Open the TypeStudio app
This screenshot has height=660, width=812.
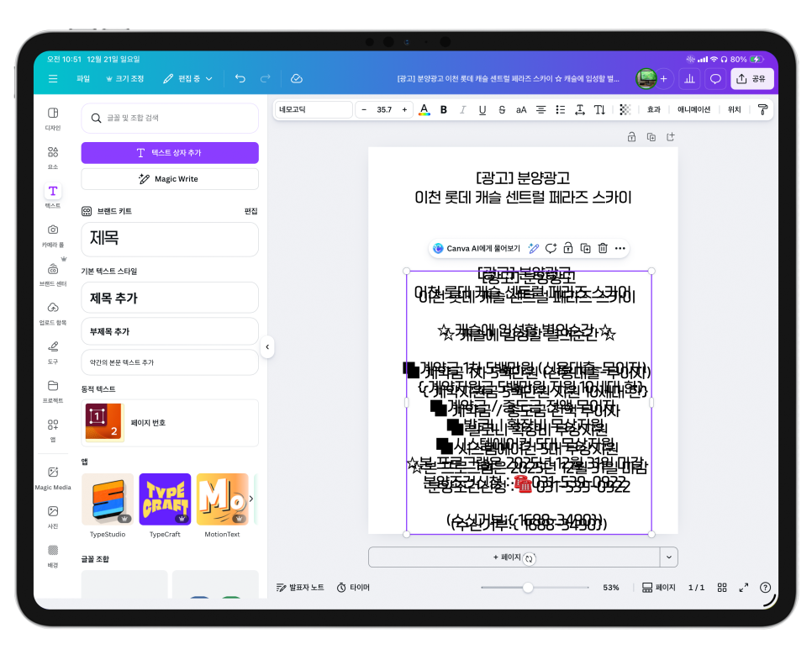[x=108, y=499]
